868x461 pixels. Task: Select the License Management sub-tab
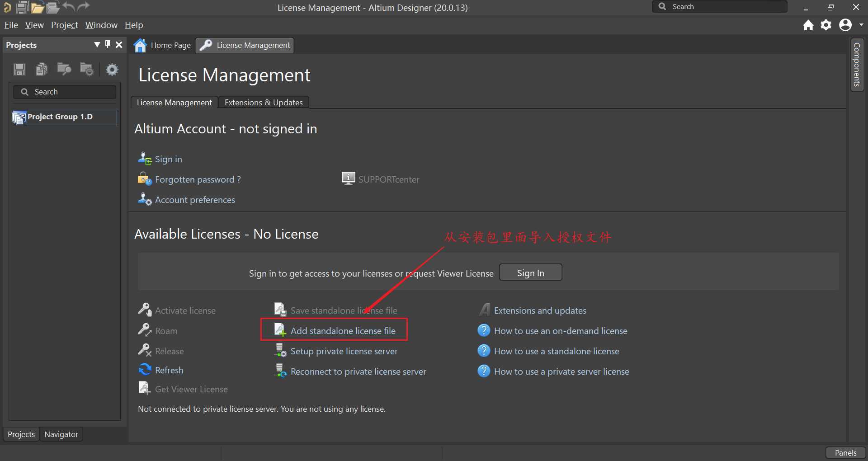175,103
